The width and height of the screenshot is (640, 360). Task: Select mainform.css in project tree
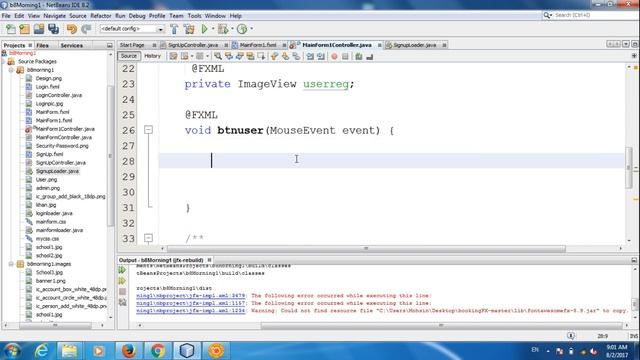[x=51, y=222]
